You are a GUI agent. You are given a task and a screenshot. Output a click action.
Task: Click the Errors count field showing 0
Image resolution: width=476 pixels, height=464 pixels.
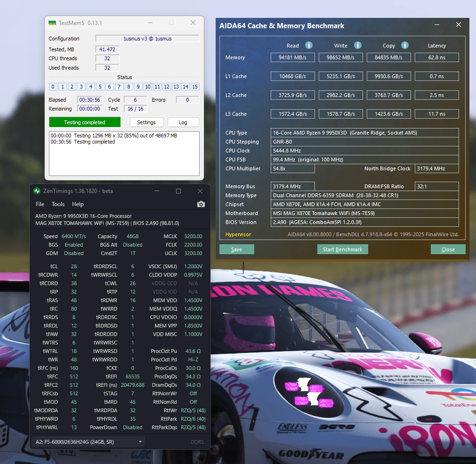coord(187,100)
